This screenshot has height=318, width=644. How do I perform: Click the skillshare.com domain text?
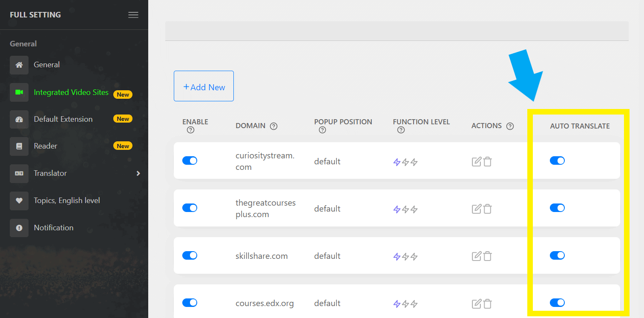tap(262, 256)
